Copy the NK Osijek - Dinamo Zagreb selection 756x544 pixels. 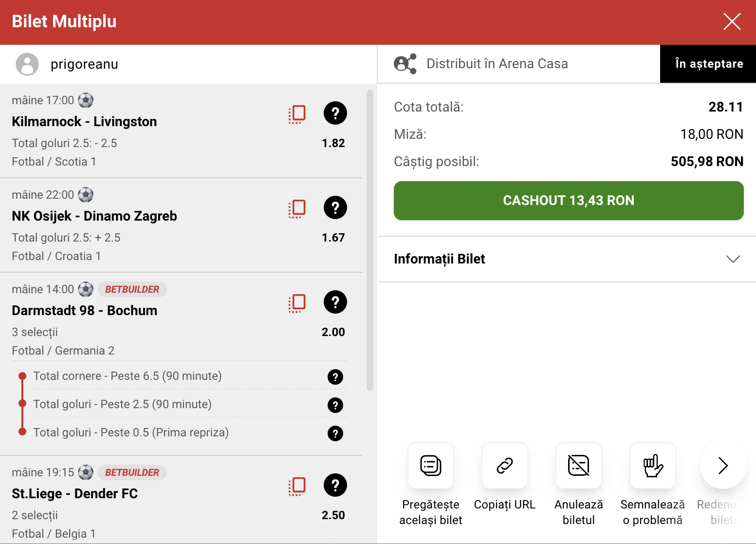[297, 209]
